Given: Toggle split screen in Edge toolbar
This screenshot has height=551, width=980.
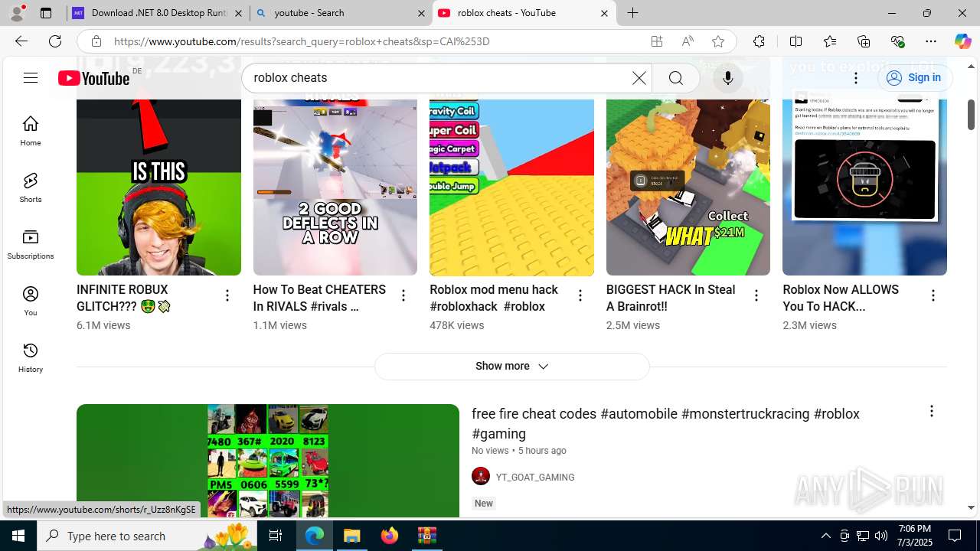Looking at the screenshot, I should point(795,41).
